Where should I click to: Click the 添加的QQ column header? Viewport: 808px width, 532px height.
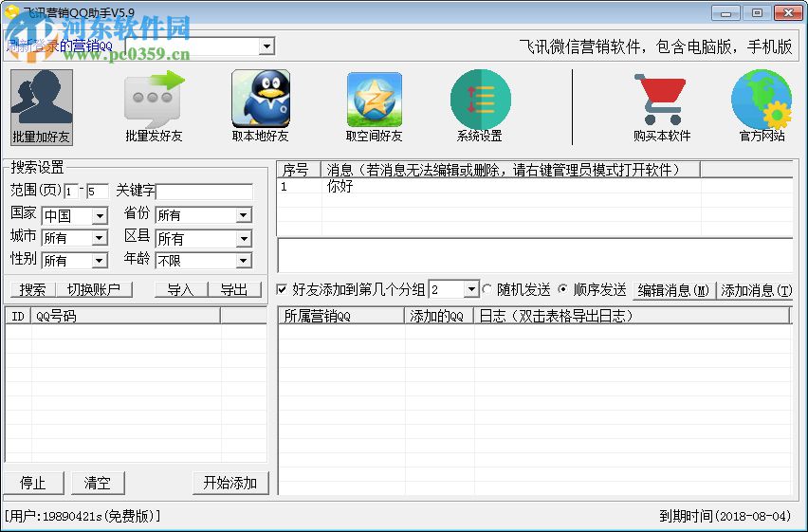click(x=439, y=316)
